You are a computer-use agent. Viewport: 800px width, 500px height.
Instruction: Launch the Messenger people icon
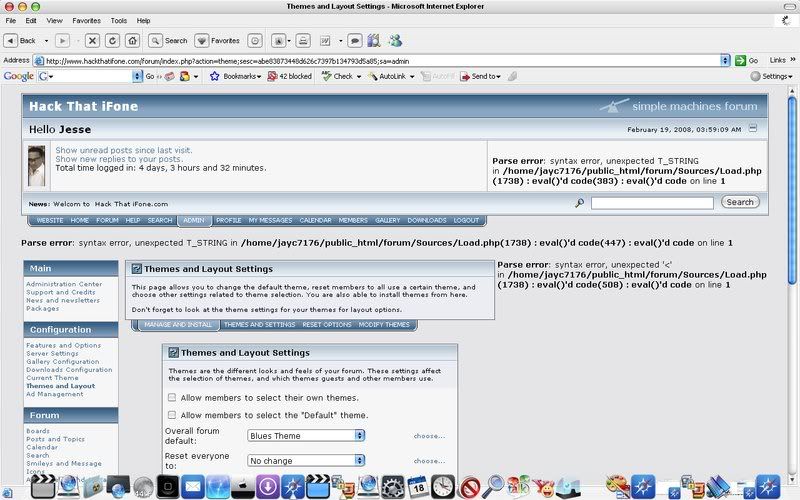395,41
